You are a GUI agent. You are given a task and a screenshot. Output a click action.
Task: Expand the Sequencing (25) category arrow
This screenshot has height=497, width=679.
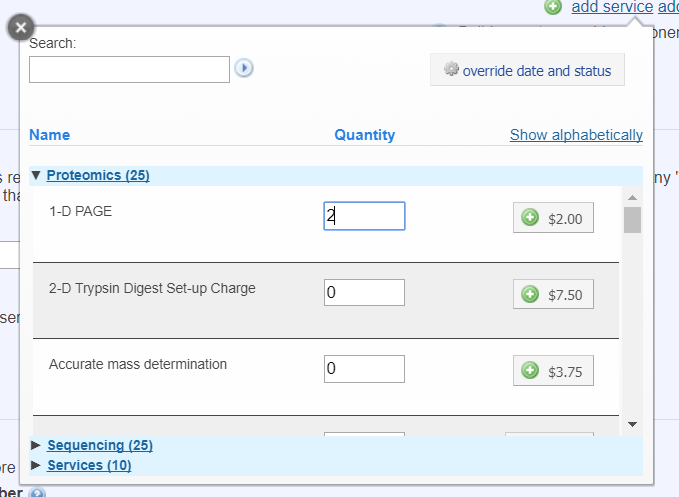coord(37,445)
